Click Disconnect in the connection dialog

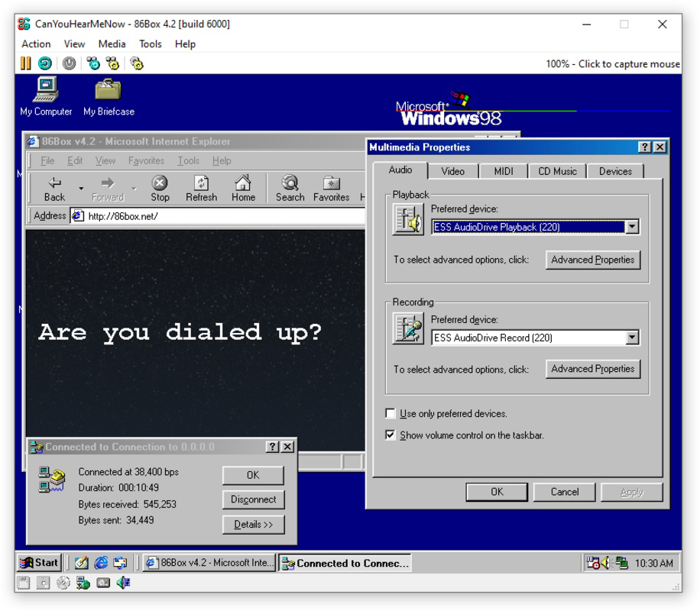click(x=253, y=499)
